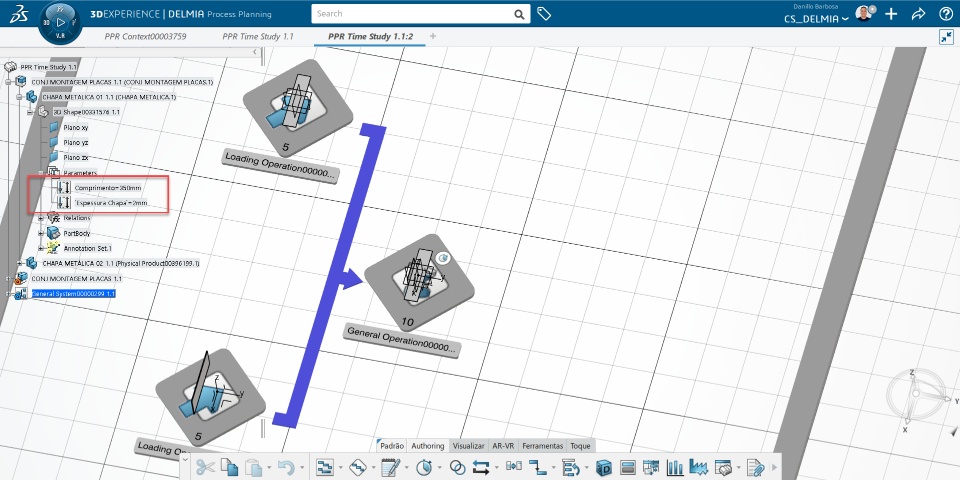Screen dimensions: 960x480
Task: Click the stopwatch time analysis icon
Action: [x=424, y=468]
